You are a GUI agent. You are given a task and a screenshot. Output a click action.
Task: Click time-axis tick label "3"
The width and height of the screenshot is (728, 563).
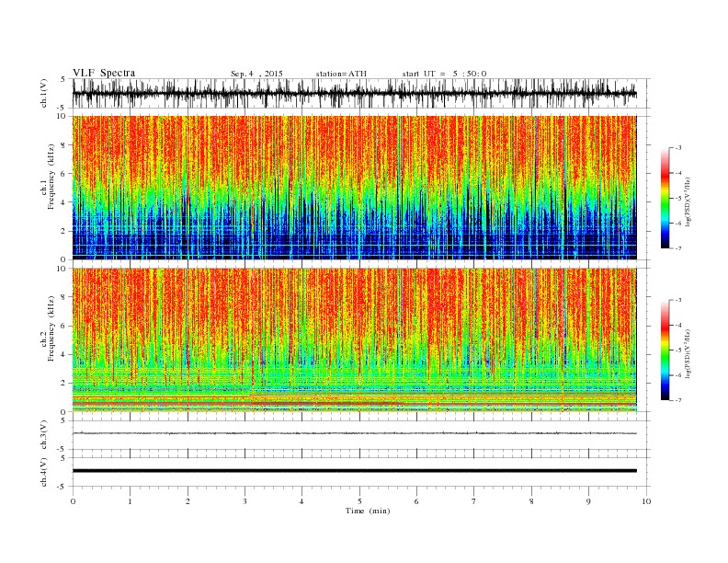point(245,501)
